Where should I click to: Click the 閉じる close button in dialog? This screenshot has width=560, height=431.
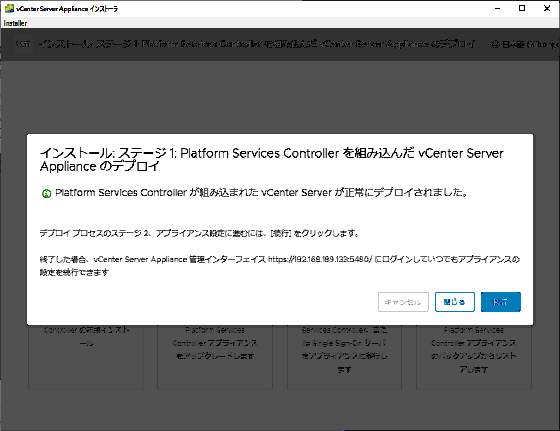click(x=455, y=302)
